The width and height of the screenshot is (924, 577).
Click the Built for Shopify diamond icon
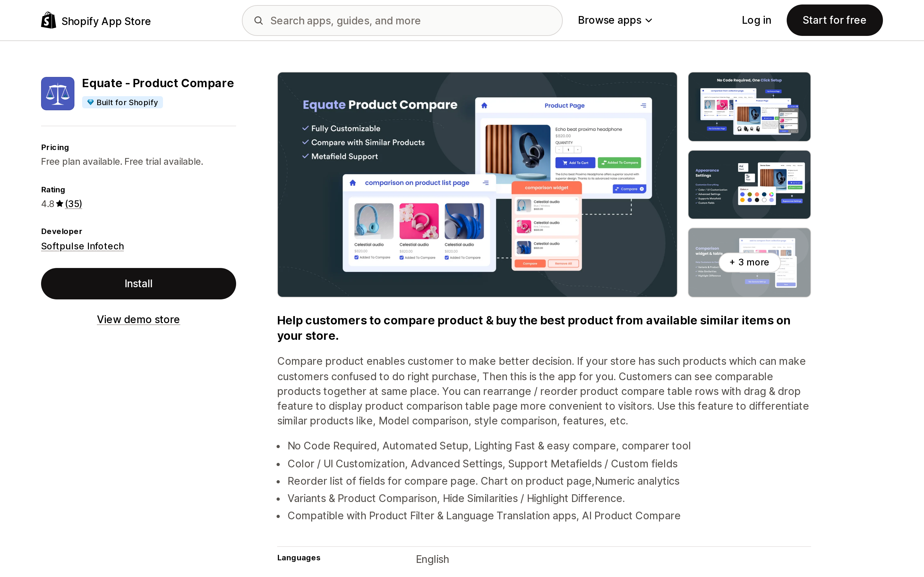(x=90, y=102)
